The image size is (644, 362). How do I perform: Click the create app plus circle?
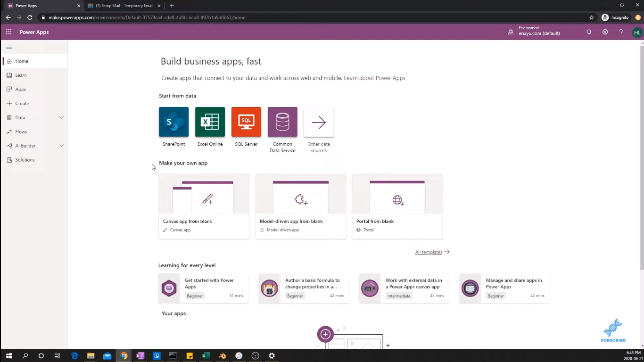(x=325, y=334)
